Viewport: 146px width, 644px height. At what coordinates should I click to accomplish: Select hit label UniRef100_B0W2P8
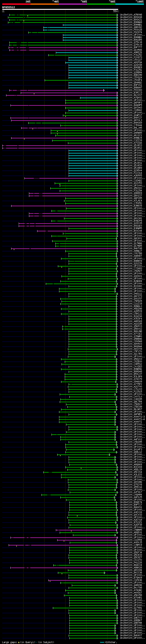[x=131, y=221]
